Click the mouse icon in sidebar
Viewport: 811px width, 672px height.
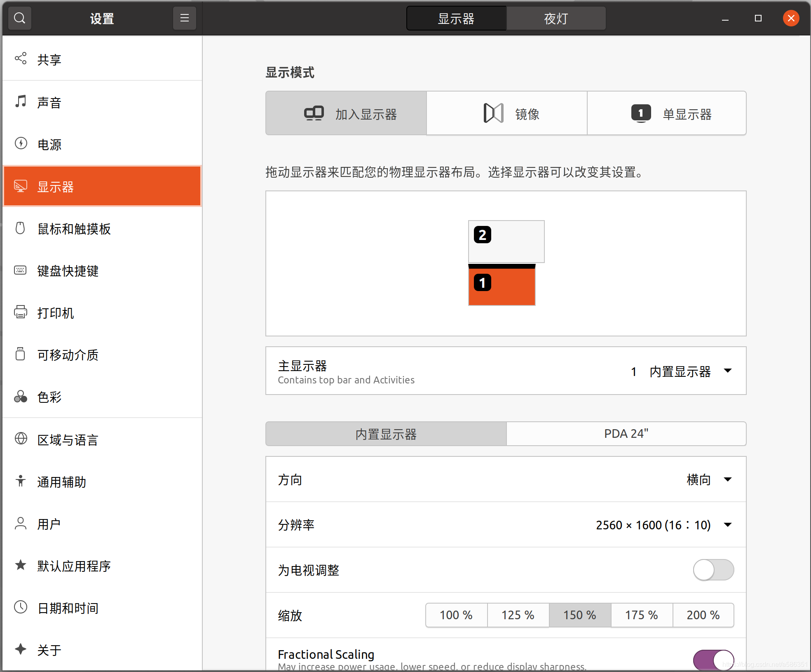click(20, 228)
